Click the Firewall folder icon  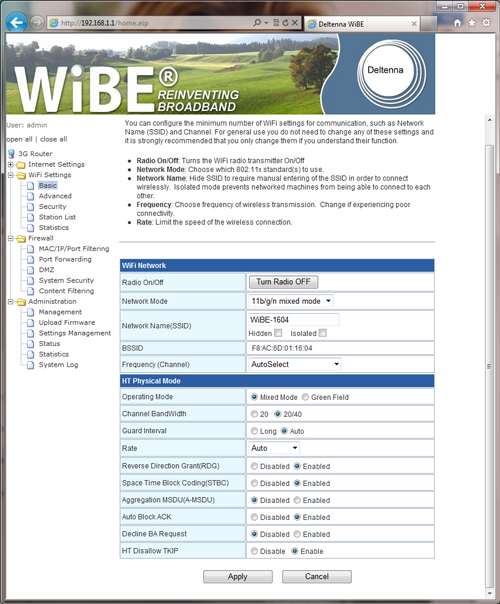[x=22, y=238]
